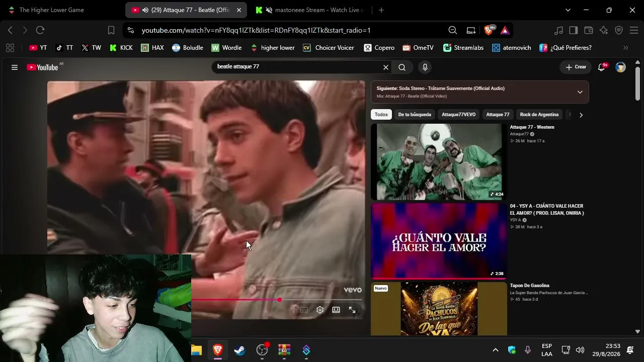This screenshot has width=644, height=362.
Task: Open the File Explorer taskbar icon
Action: [x=196, y=350]
